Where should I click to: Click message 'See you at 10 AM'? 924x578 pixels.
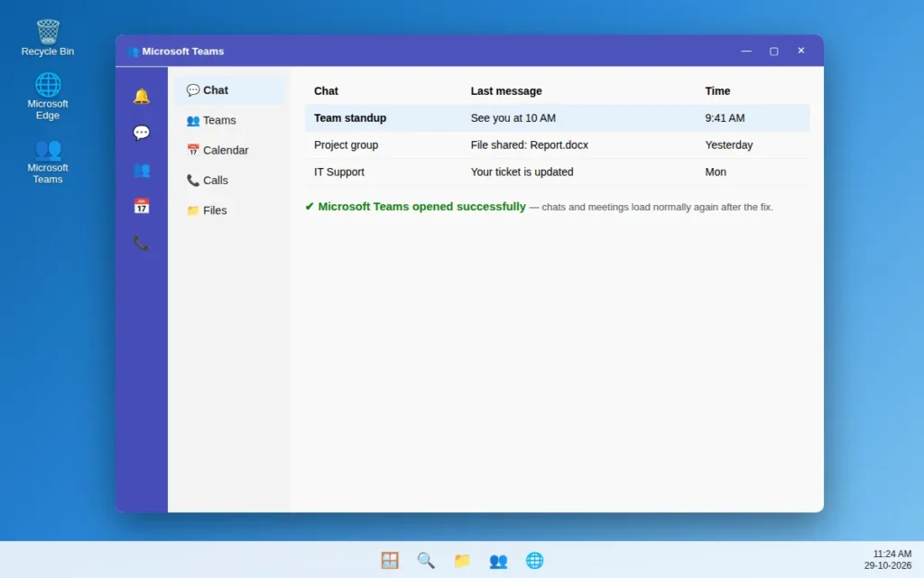click(x=513, y=118)
